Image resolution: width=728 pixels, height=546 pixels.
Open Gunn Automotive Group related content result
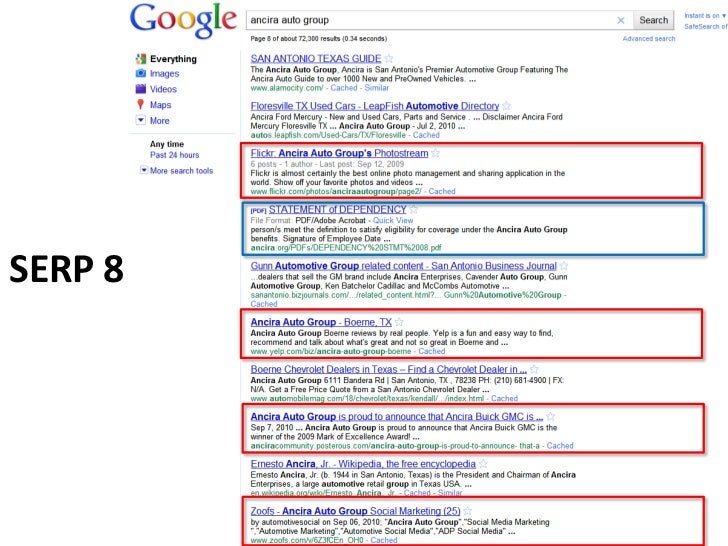(403, 266)
